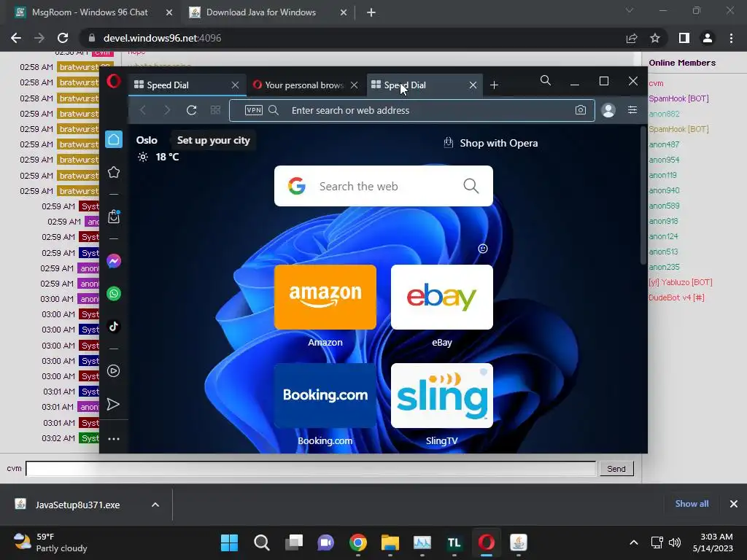Open taskbar weather widget
The height and width of the screenshot is (560, 747).
tap(50, 542)
